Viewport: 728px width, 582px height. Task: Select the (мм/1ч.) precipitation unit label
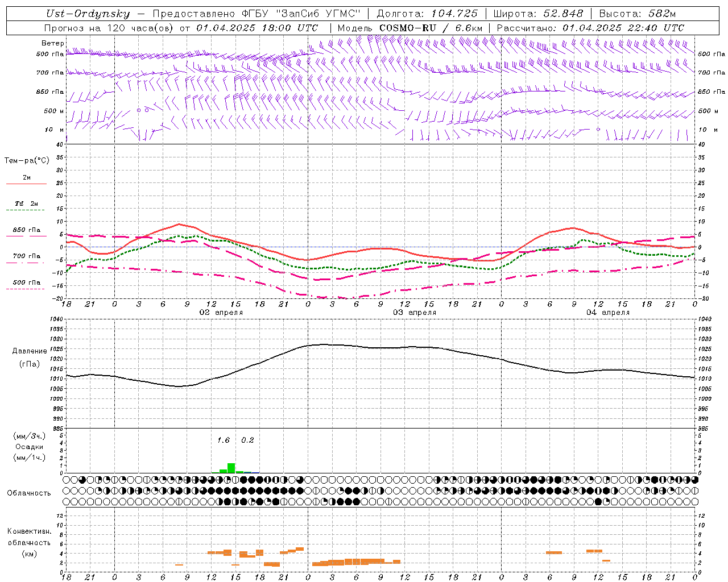click(30, 458)
